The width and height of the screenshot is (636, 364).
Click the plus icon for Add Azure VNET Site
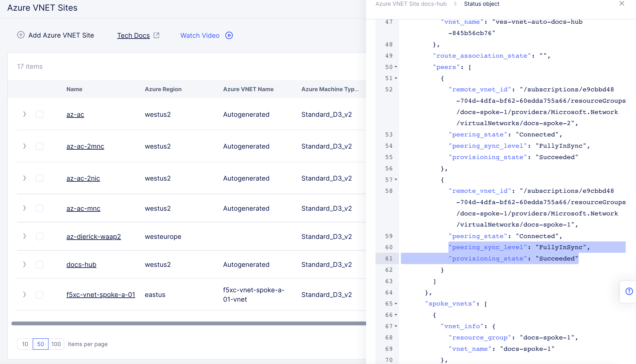(21, 35)
